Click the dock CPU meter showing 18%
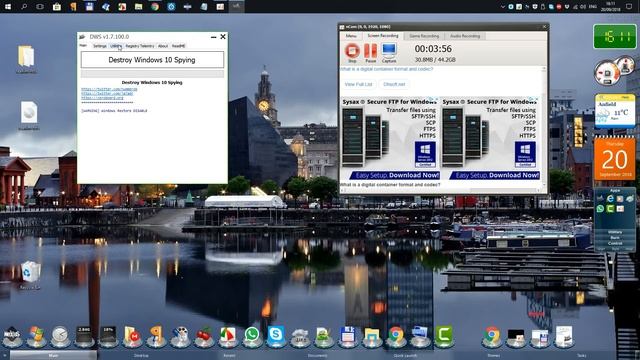Image resolution: width=640 pixels, height=360 pixels. click(x=108, y=336)
